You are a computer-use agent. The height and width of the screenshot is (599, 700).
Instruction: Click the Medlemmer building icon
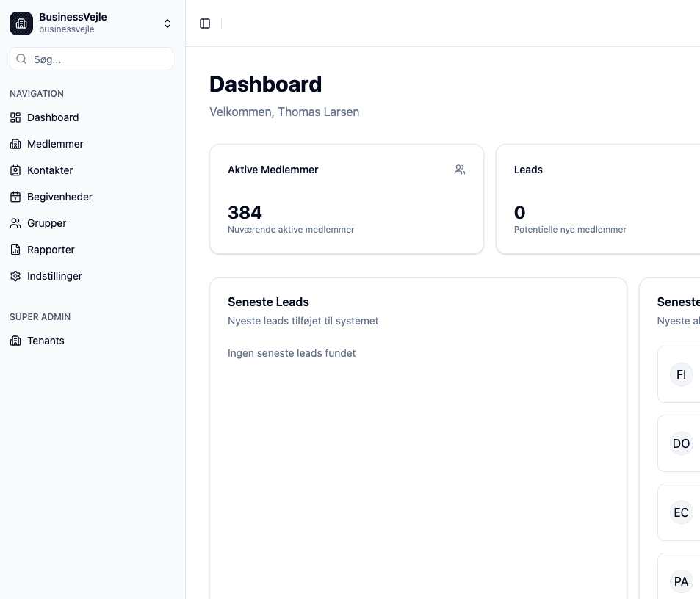[15, 144]
